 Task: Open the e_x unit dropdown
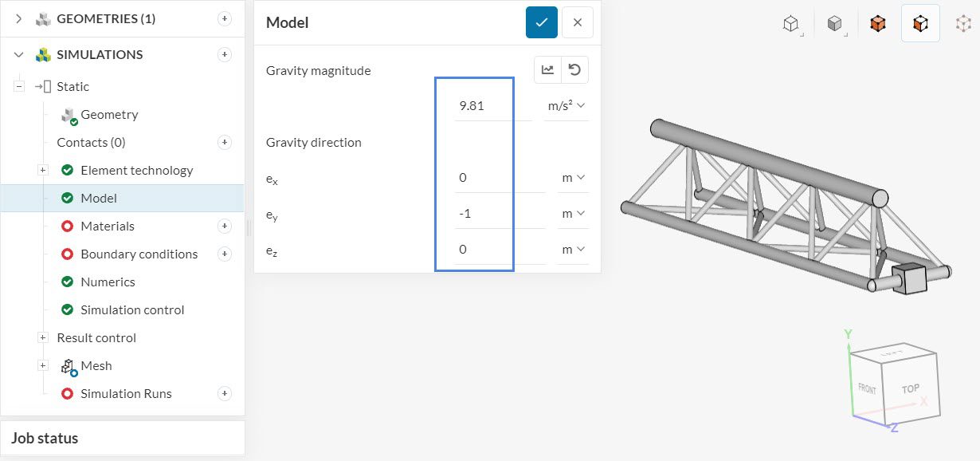tap(573, 178)
